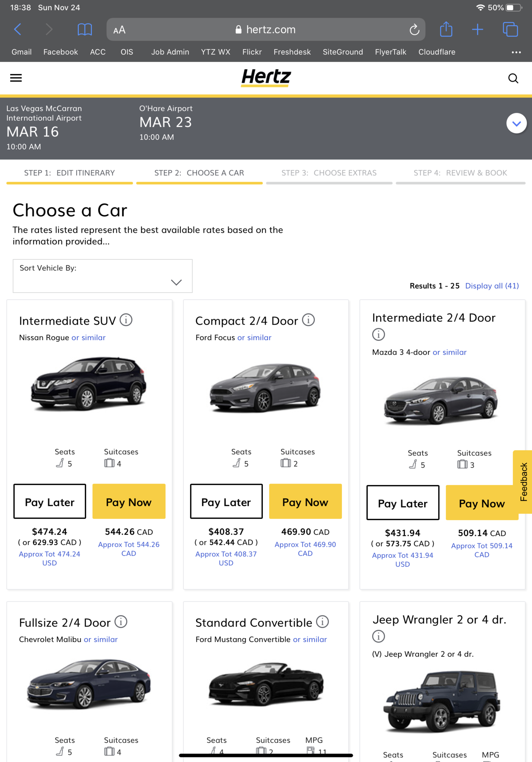Viewport: 532px width, 762px height.
Task: Tap the Mazda 3 car image
Action: [441, 400]
